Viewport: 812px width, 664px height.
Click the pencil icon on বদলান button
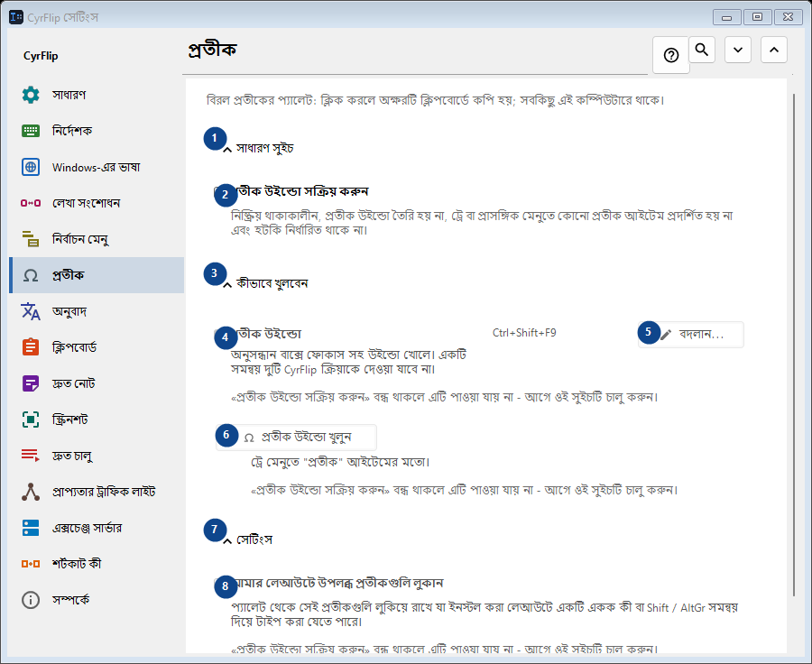click(x=666, y=335)
